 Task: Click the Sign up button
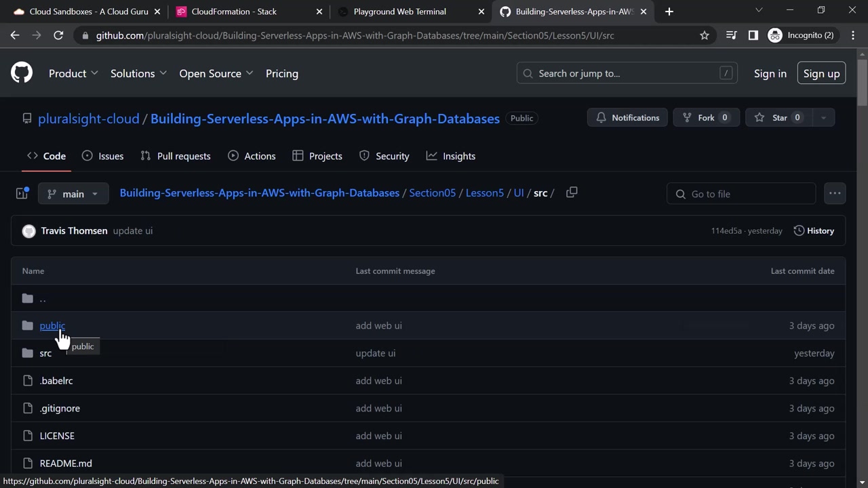(821, 73)
